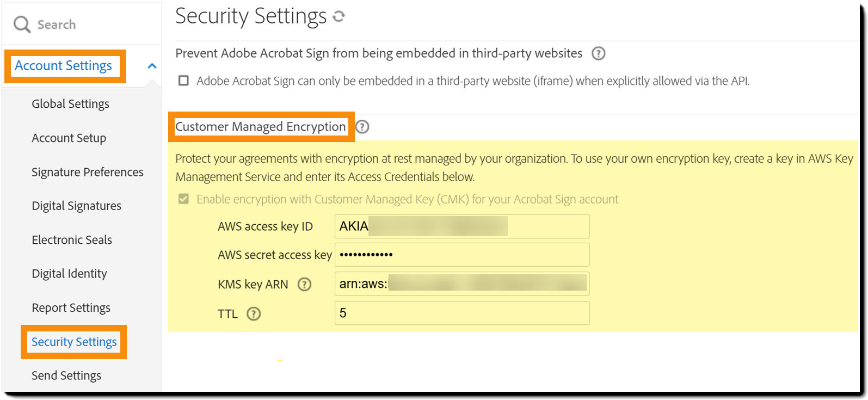Open help icon beside TTL
This screenshot has height=400, width=868.
point(254,313)
